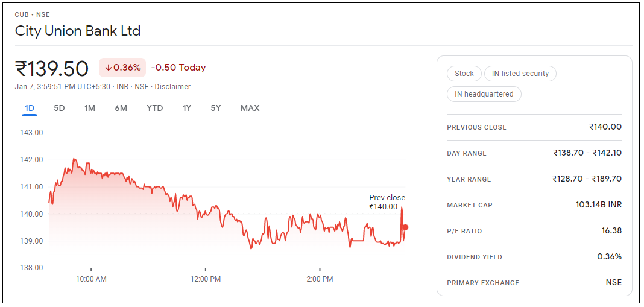The width and height of the screenshot is (644, 307).
Task: Click the P/E RATIO label
Action: 464,231
